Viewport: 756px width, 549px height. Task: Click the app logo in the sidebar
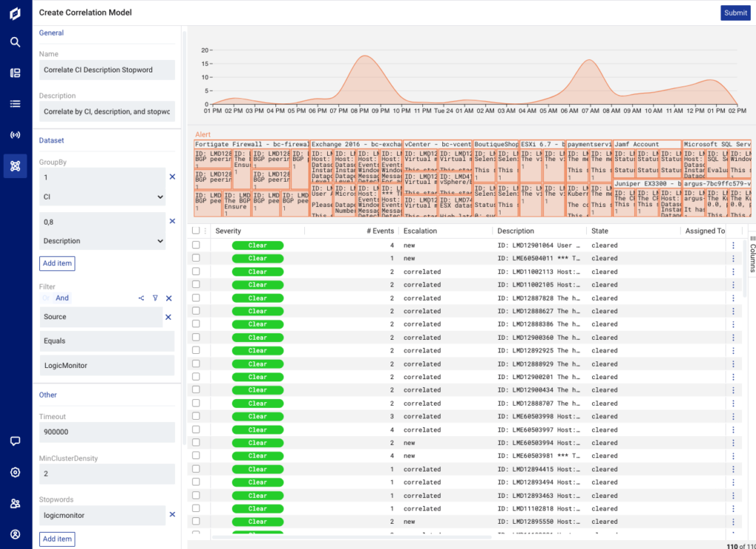[x=16, y=13]
